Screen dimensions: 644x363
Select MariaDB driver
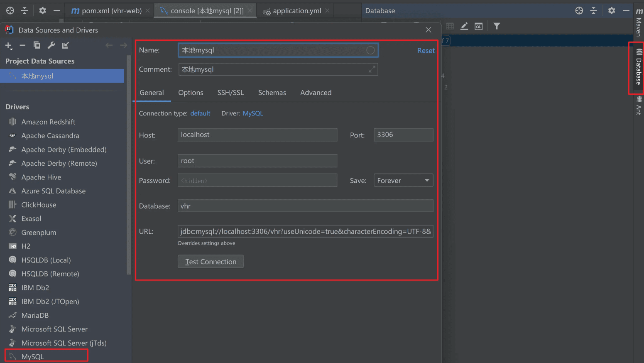[35, 315]
